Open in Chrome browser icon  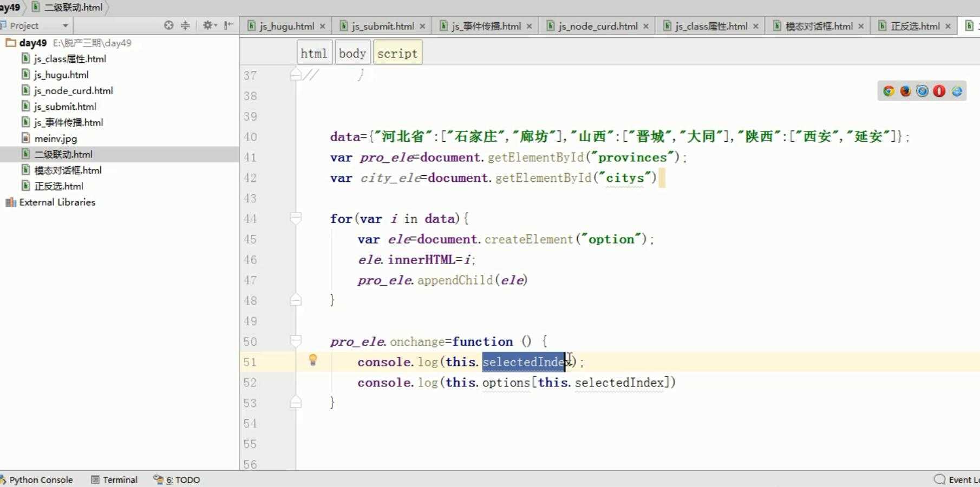tap(888, 91)
